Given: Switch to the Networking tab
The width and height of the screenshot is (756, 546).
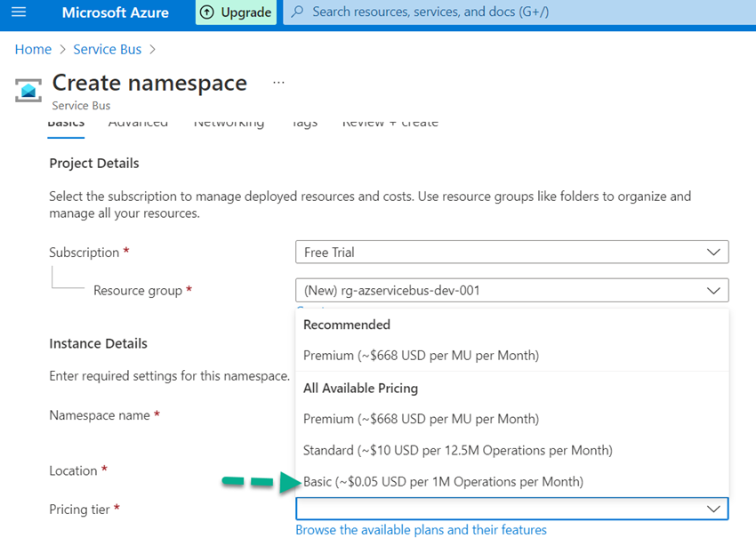Looking at the screenshot, I should (229, 122).
